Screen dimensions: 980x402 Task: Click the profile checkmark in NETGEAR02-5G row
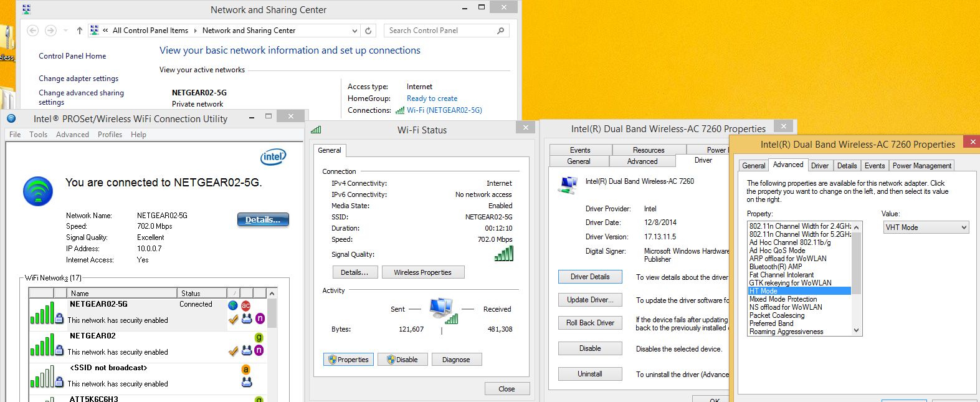tap(233, 319)
